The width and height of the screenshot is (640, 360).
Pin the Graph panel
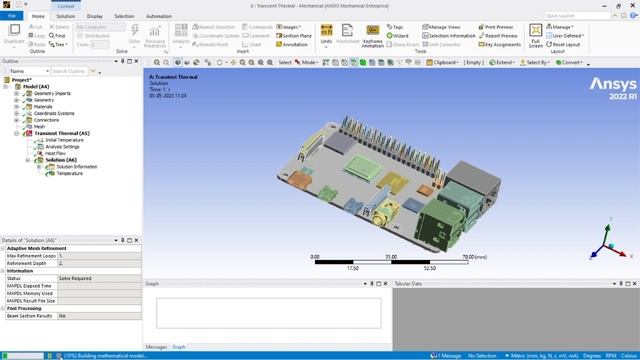(372, 284)
